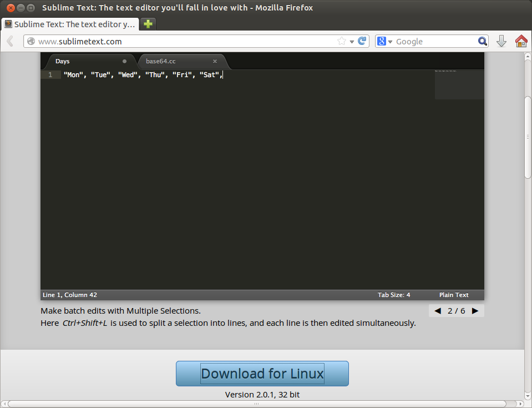The width and height of the screenshot is (532, 408).
Task: Bookmark page with the star icon
Action: [x=342, y=42]
